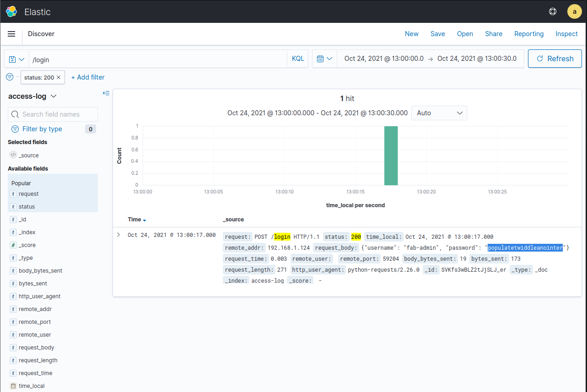The width and height of the screenshot is (587, 392).
Task: Select the bytes_sent field
Action: tap(33, 284)
